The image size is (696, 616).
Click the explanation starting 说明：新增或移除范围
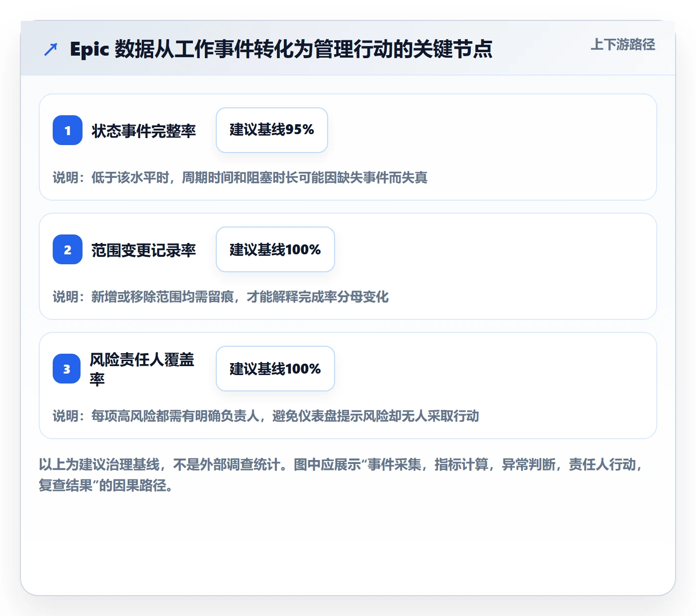tap(221, 297)
